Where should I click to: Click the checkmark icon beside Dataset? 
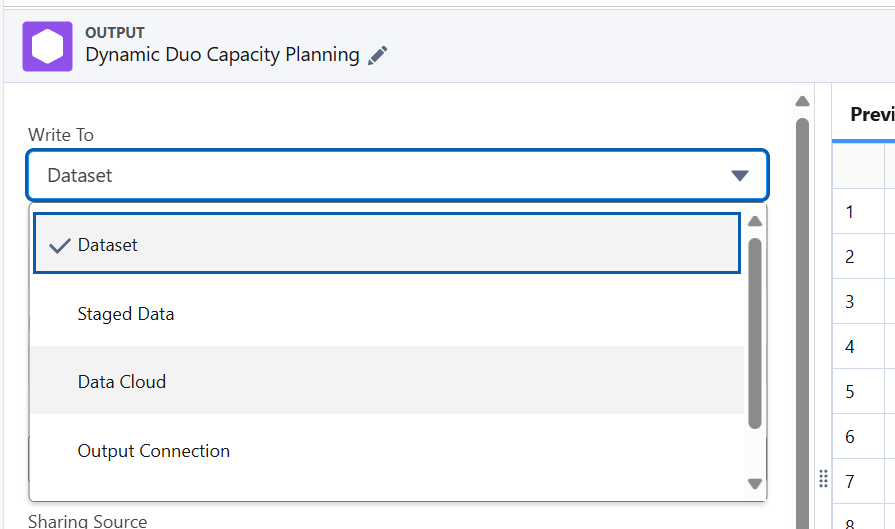coord(59,245)
